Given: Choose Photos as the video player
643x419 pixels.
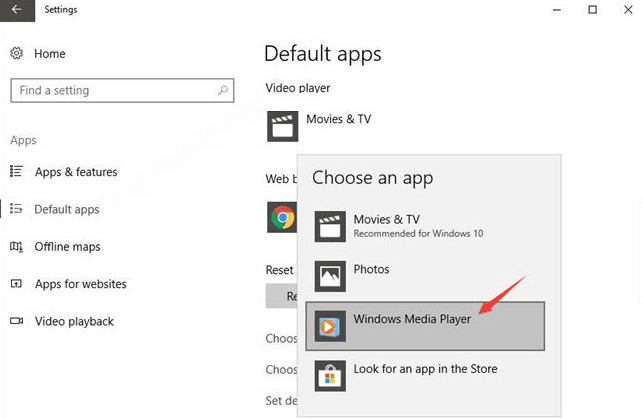Looking at the screenshot, I should click(425, 276).
